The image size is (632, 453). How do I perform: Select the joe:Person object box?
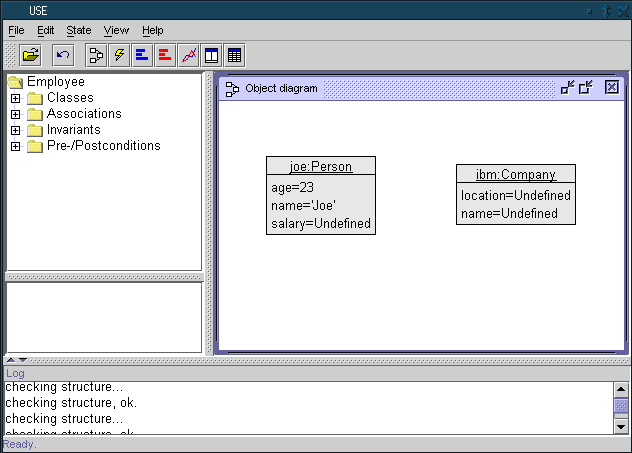click(320, 195)
